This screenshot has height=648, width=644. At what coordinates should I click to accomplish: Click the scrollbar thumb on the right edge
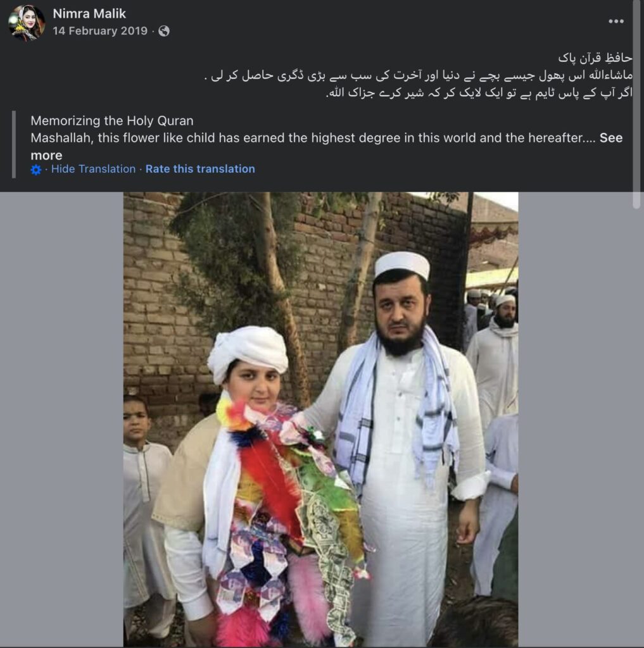click(x=638, y=104)
